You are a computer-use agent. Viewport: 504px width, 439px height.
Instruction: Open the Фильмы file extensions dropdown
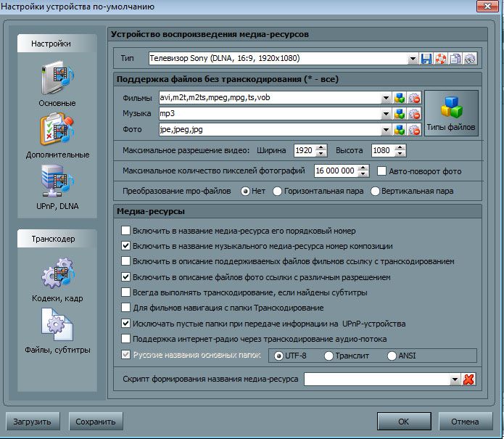385,98
